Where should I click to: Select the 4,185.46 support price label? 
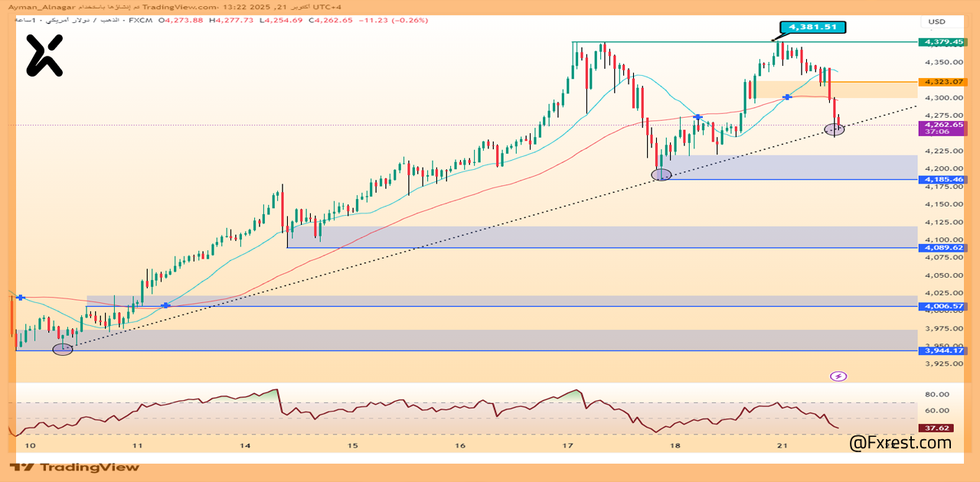pos(942,180)
